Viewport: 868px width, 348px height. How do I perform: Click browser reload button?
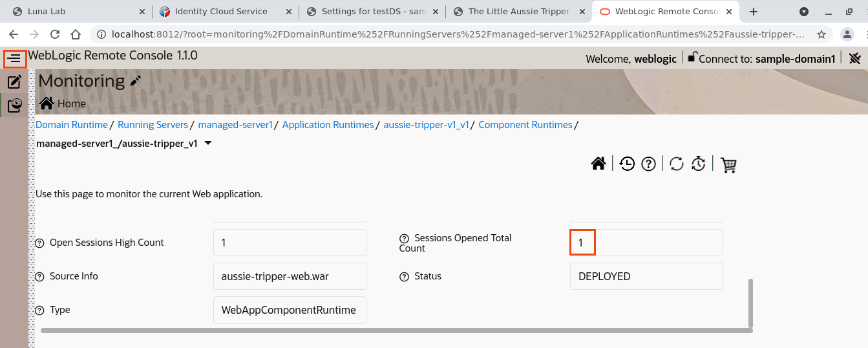coord(55,34)
